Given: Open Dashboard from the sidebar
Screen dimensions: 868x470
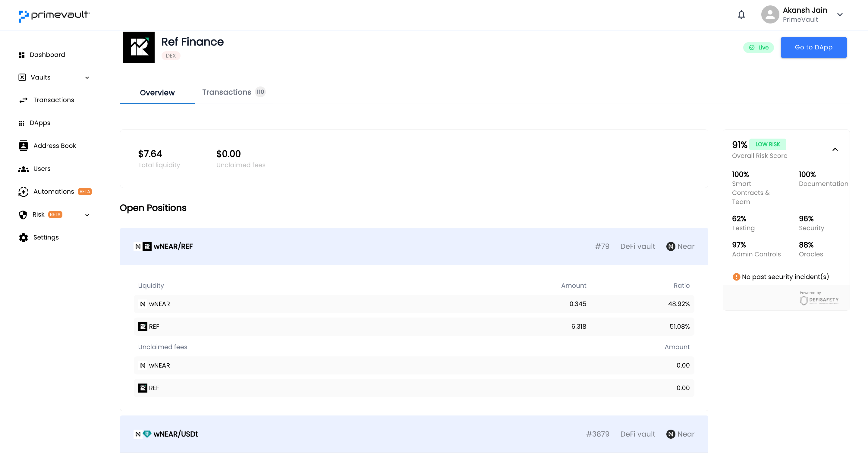Looking at the screenshot, I should click(42, 55).
